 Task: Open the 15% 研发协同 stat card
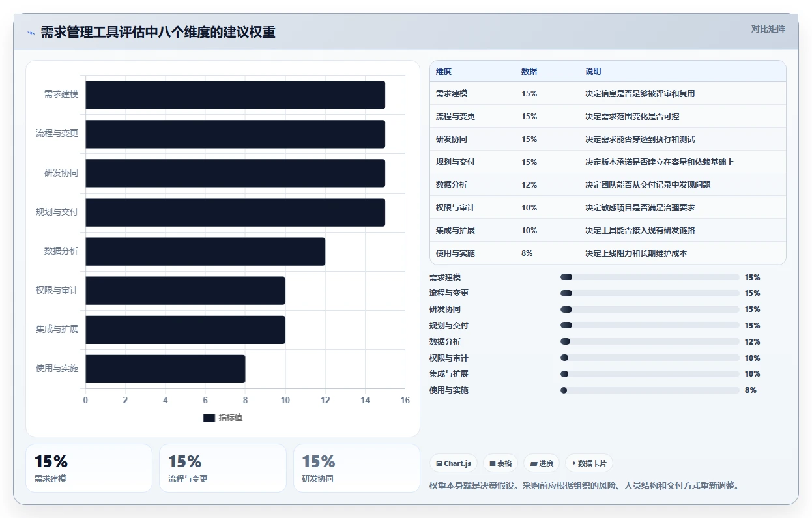[356, 468]
